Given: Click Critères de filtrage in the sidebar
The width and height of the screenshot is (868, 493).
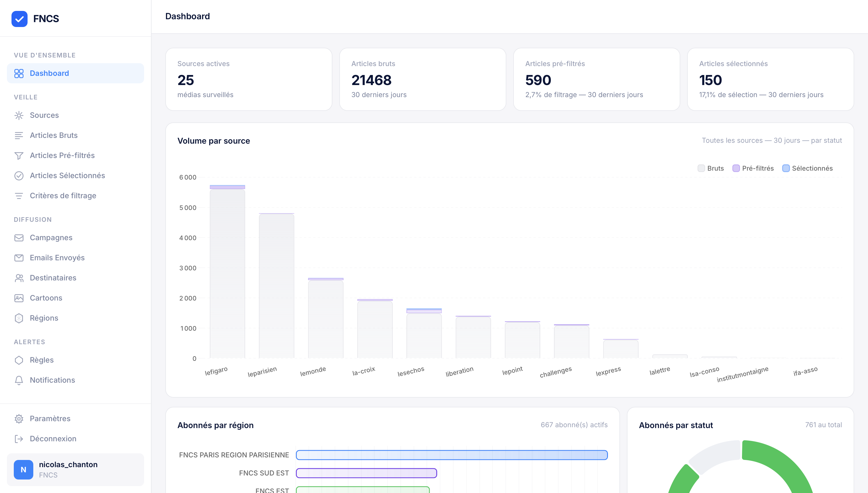Looking at the screenshot, I should 63,195.
